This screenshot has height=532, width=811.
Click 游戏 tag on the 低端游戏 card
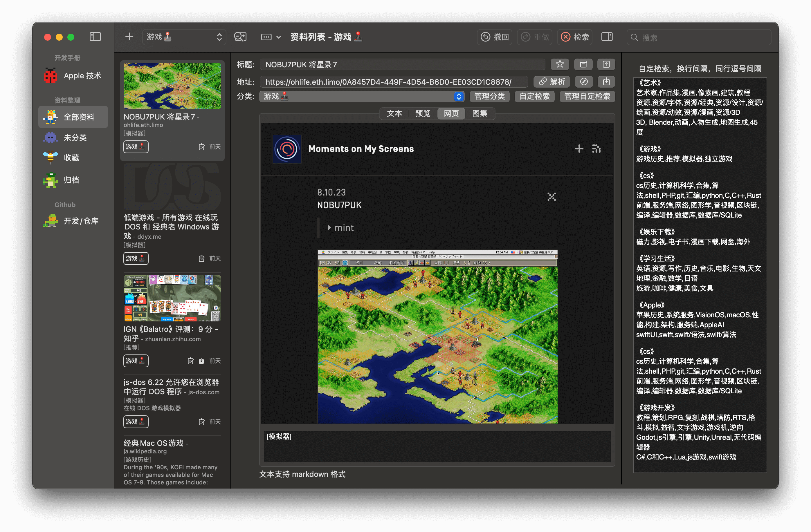pyautogui.click(x=136, y=258)
